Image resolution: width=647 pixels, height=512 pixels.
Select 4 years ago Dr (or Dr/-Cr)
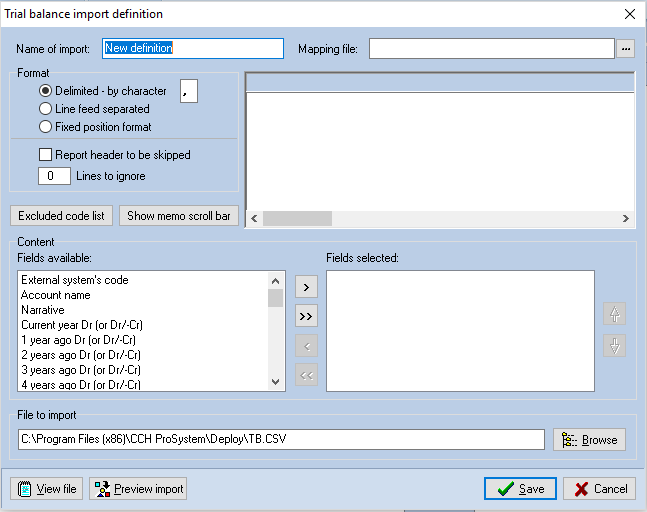coord(81,384)
